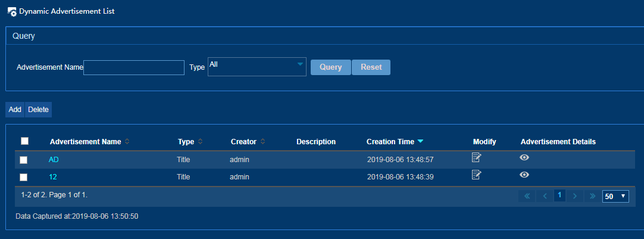Click the admin creator cell in row 12

[239, 177]
